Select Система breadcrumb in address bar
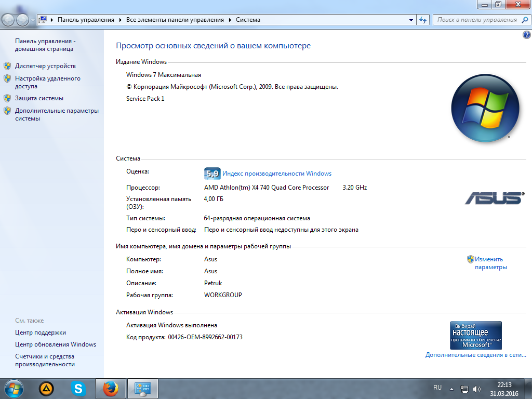This screenshot has width=532, height=399. point(248,20)
